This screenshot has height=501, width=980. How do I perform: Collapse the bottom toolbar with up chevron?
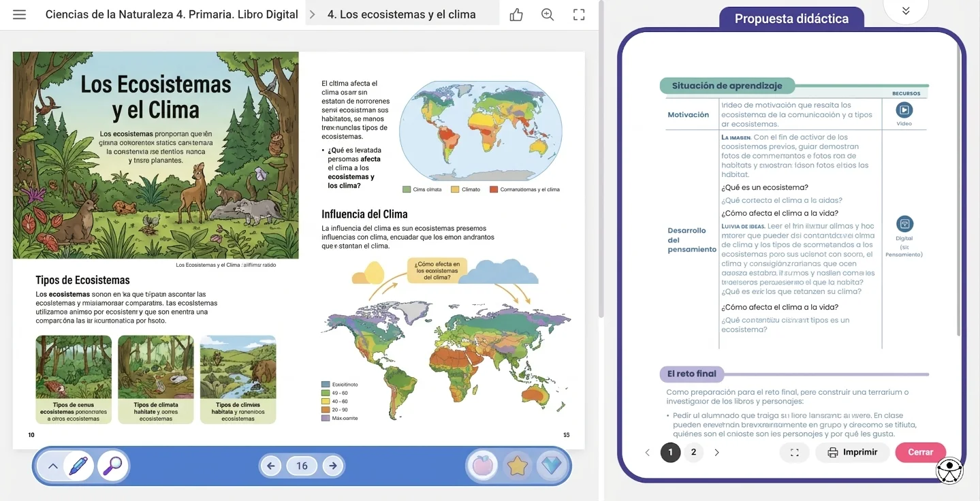click(x=53, y=466)
